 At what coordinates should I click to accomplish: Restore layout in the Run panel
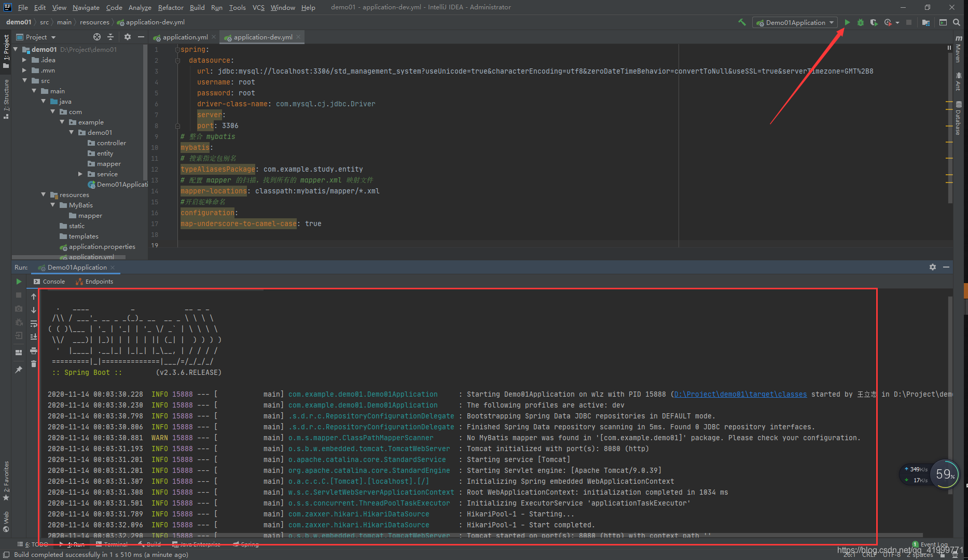(x=19, y=352)
